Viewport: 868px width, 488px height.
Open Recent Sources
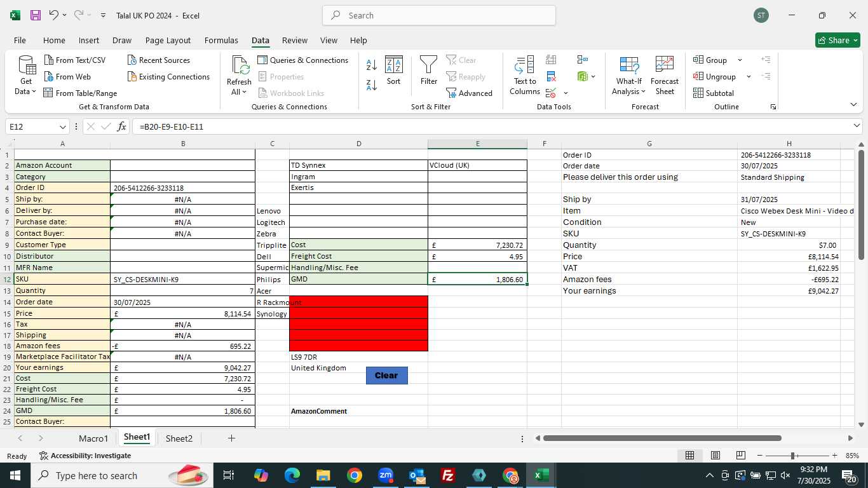click(x=159, y=60)
